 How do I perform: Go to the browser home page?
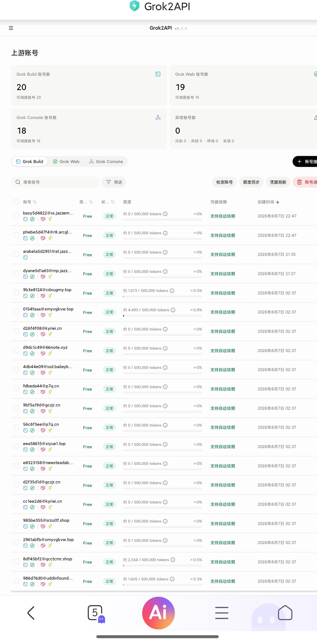(285, 613)
